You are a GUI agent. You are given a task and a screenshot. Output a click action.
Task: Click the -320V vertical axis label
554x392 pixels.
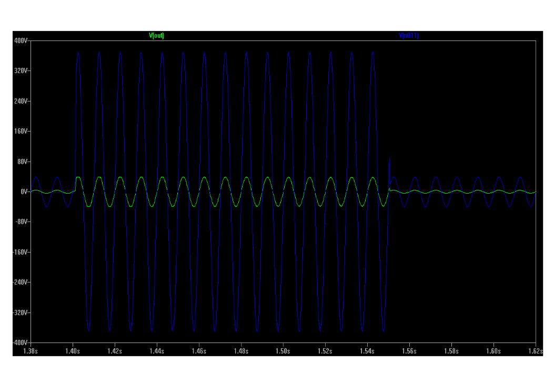tap(20, 313)
